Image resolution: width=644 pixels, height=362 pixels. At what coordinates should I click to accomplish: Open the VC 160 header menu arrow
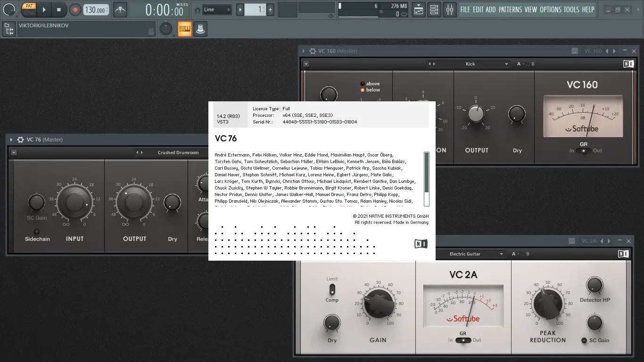pos(306,64)
